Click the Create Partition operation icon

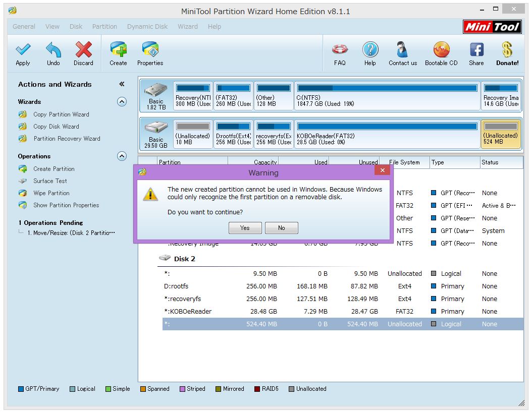coord(23,169)
